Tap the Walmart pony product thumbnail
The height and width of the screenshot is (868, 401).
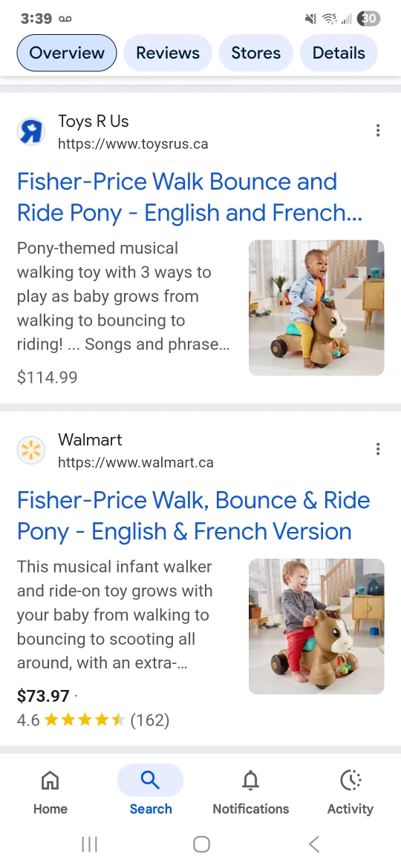[x=316, y=626]
